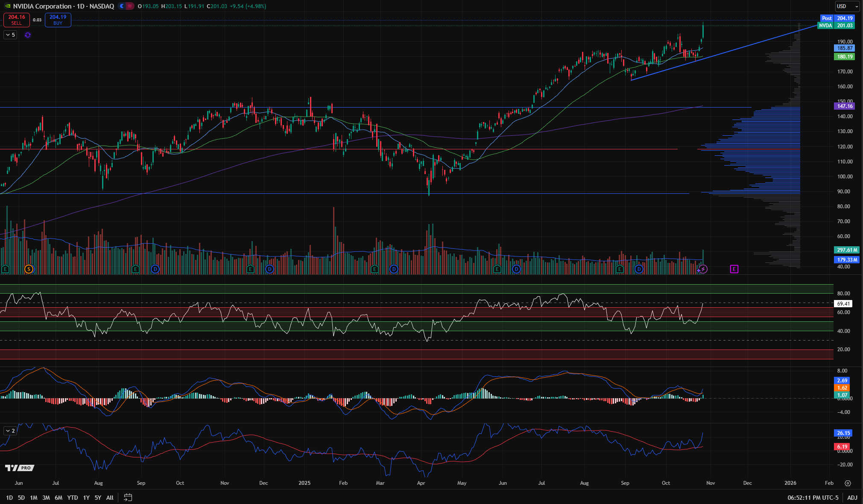
Task: Switch to the 5Y time range
Action: tap(98, 498)
